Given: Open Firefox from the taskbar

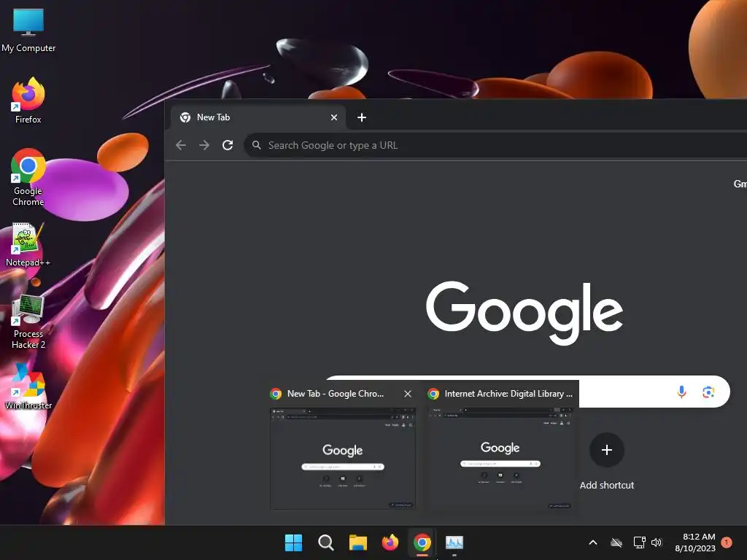Looking at the screenshot, I should [390, 542].
